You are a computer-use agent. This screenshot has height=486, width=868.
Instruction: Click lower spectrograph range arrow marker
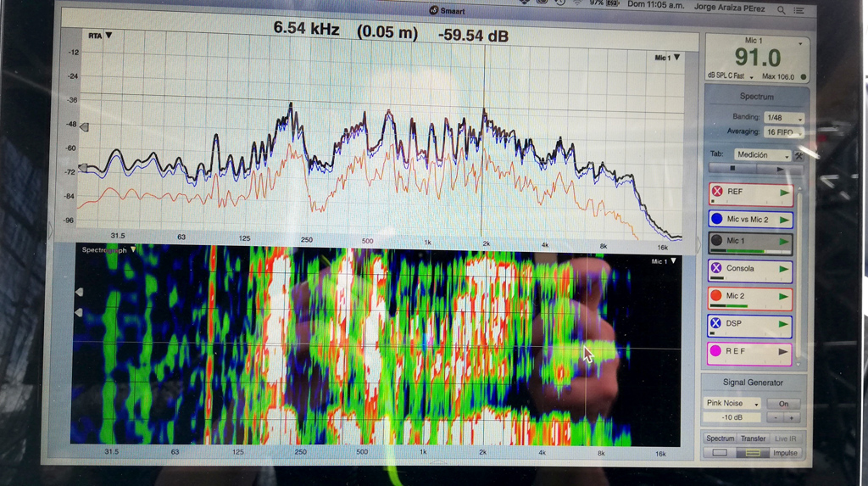[x=79, y=313]
